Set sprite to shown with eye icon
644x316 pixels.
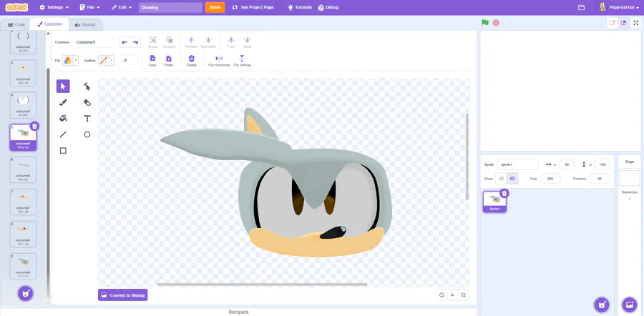coord(501,179)
